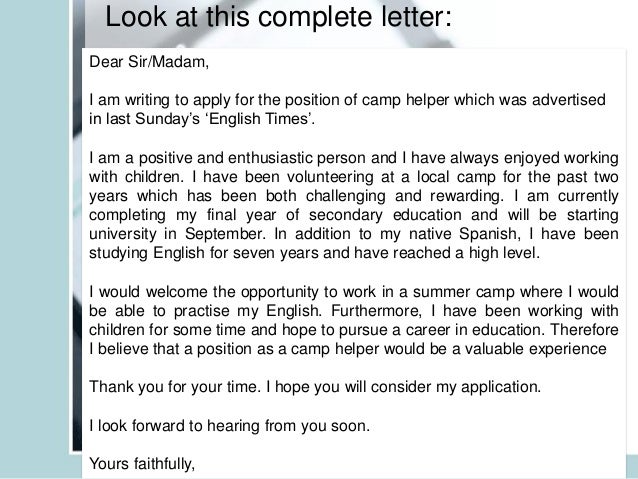Click the line starting 'studying English for seven years'

(x=315, y=253)
